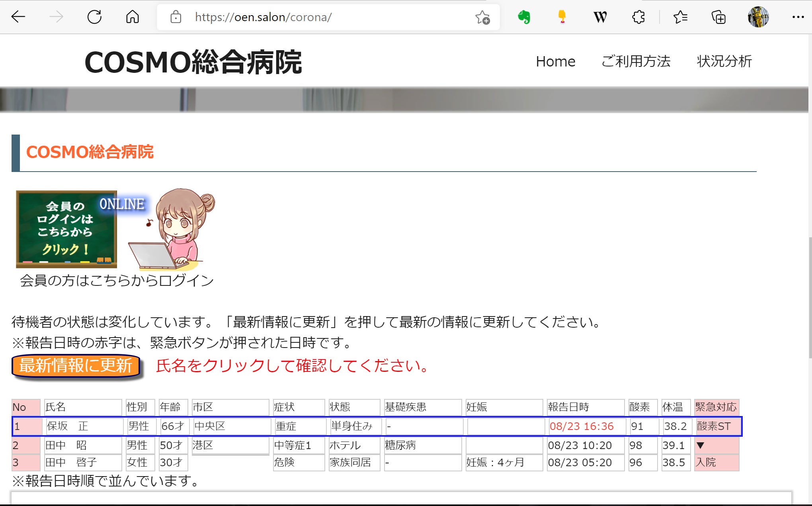Click the browser back arrow
This screenshot has width=812, height=506.
(x=18, y=17)
